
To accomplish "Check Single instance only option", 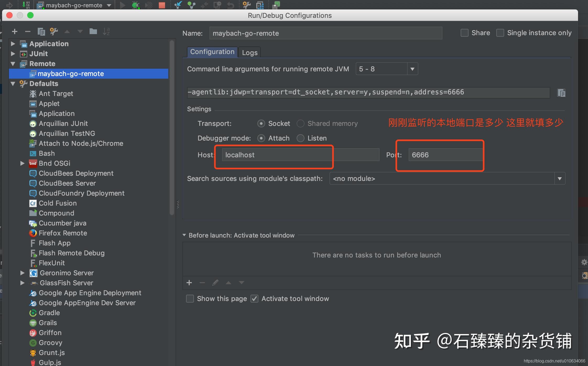I will point(500,33).
